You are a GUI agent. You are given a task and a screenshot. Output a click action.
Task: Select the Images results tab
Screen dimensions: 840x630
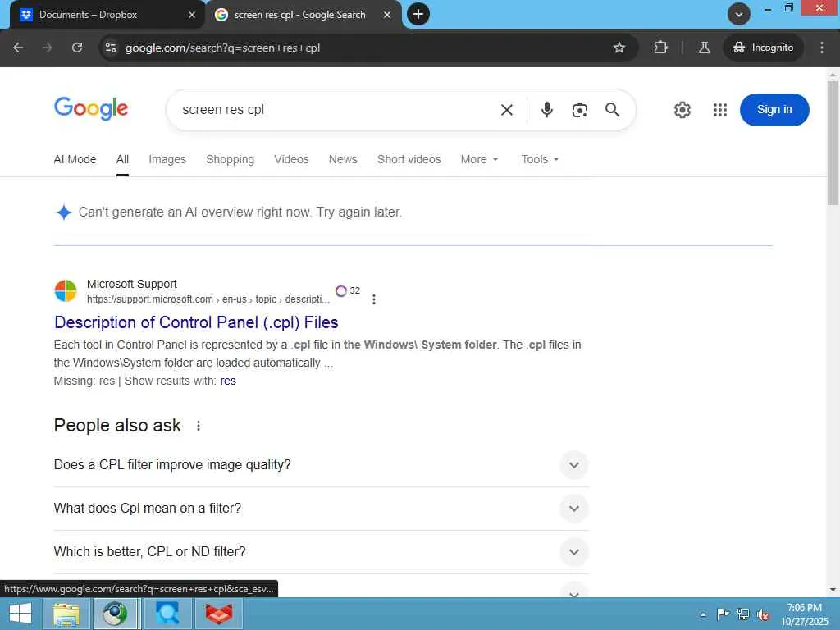click(167, 159)
